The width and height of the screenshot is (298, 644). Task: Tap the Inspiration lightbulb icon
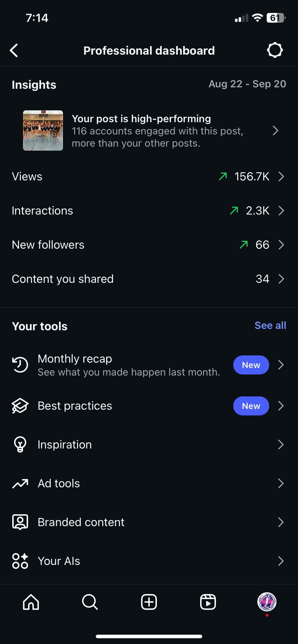tap(20, 445)
